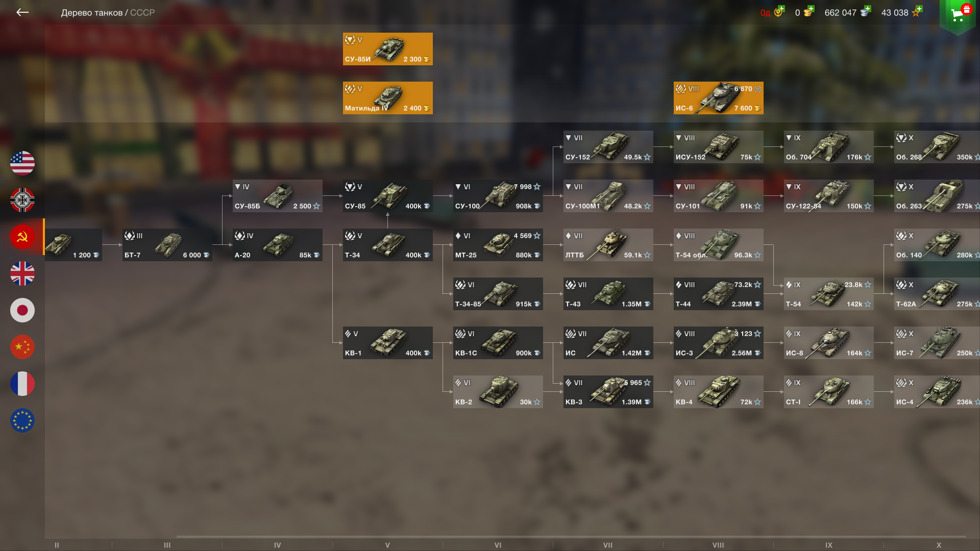Go back using the arrow icon
The image size is (980, 551).
[x=22, y=12]
